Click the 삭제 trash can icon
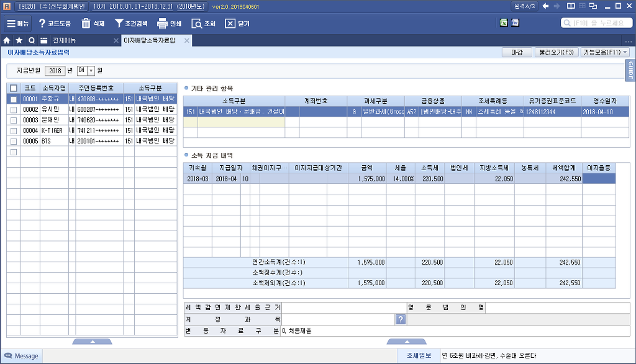This screenshot has height=364, width=636. point(86,24)
